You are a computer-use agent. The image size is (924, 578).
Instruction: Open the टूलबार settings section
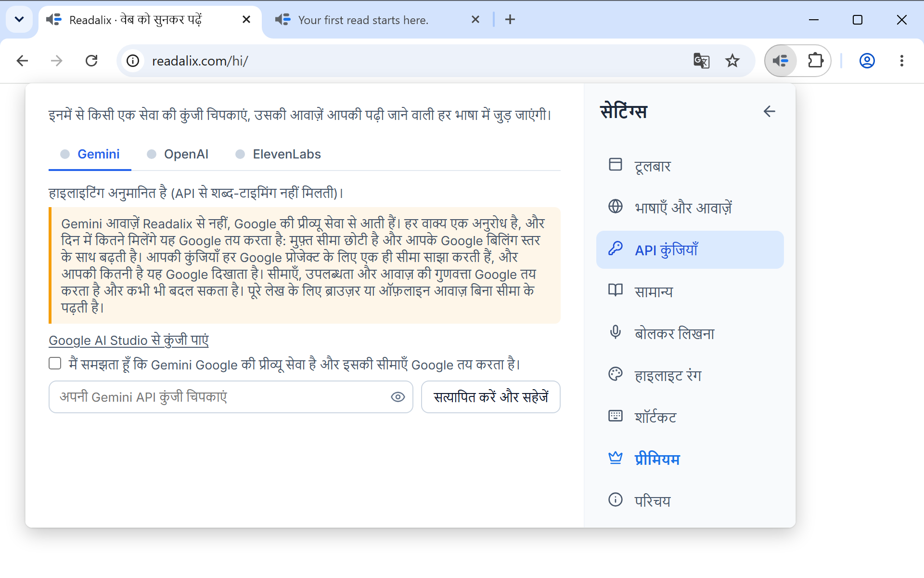[690, 166]
